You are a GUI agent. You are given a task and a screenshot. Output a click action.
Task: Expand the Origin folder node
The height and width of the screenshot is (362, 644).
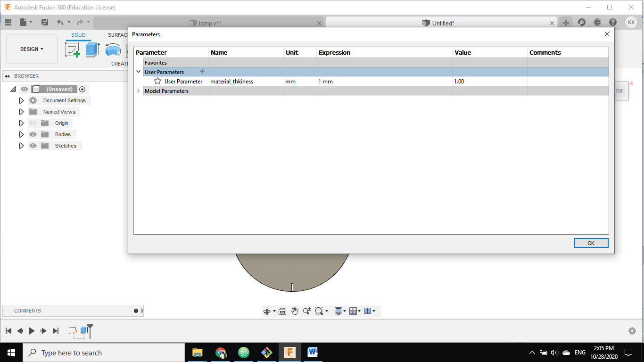(x=21, y=123)
